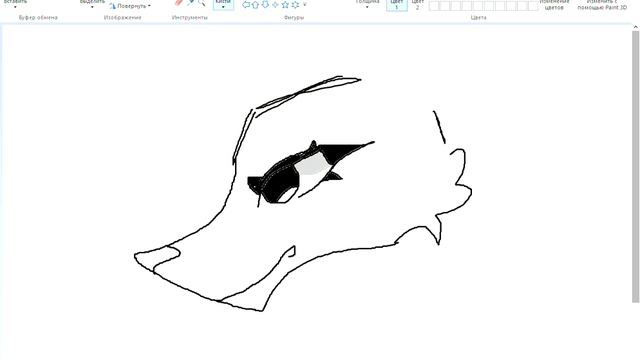Expand the shapes gallery list
This screenshot has width=640, height=360.
coord(305,5)
